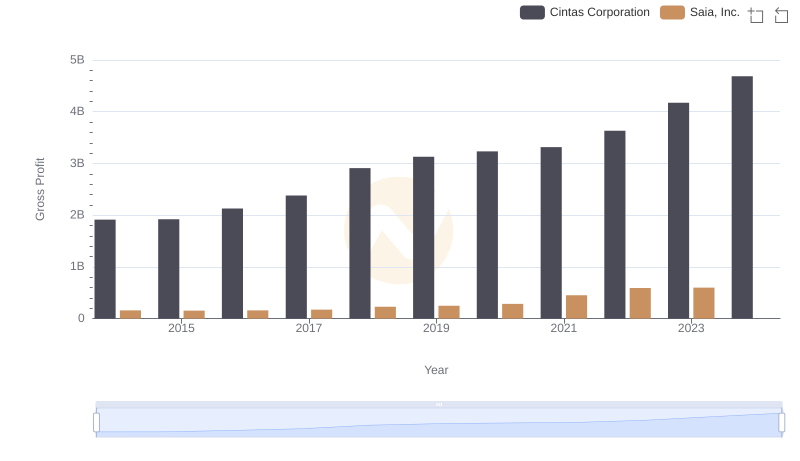Image resolution: width=800 pixels, height=461 pixels.
Task: Click the zoom slider's selected range area
Action: tap(439, 423)
